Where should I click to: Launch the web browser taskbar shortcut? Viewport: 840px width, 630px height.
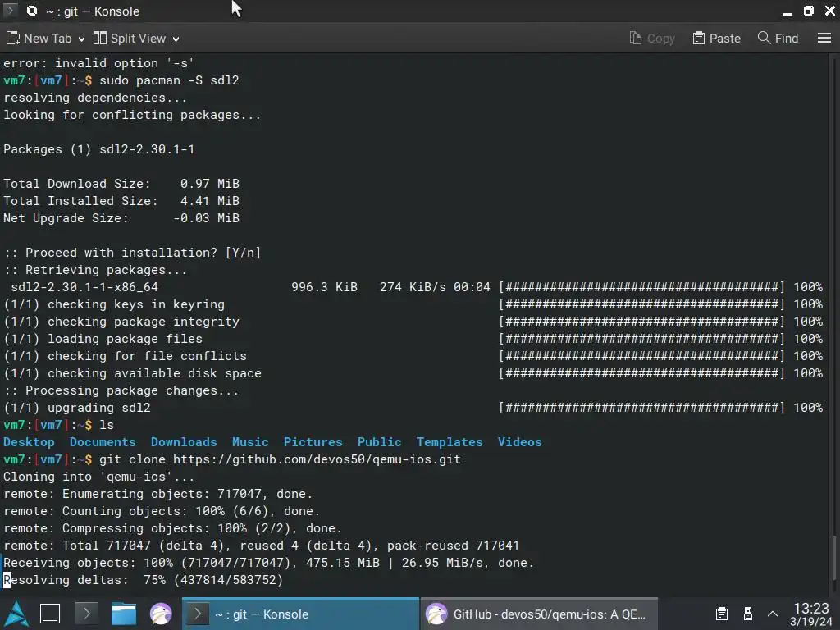coord(160,614)
